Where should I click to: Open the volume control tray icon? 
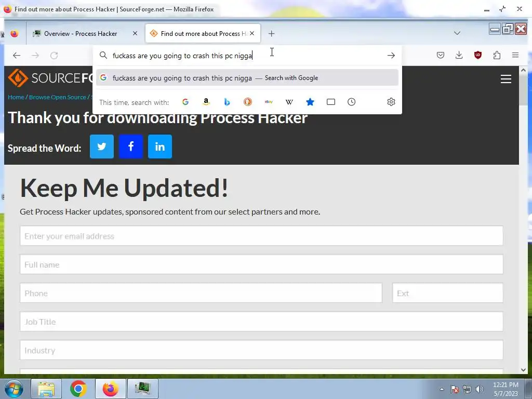click(x=480, y=389)
